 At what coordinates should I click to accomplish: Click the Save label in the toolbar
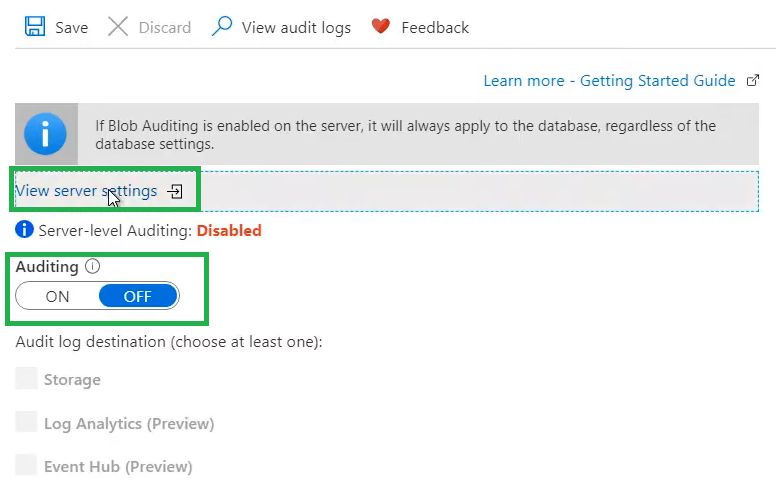point(71,28)
